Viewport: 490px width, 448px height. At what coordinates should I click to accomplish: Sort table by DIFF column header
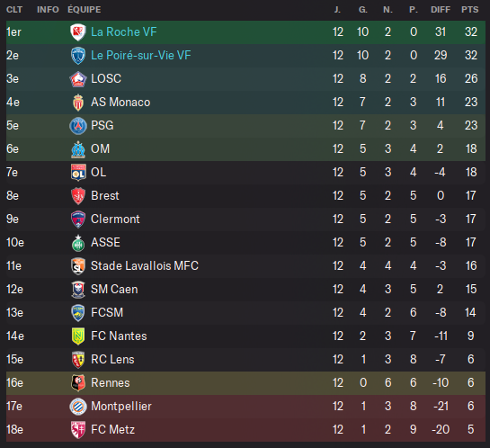point(441,10)
